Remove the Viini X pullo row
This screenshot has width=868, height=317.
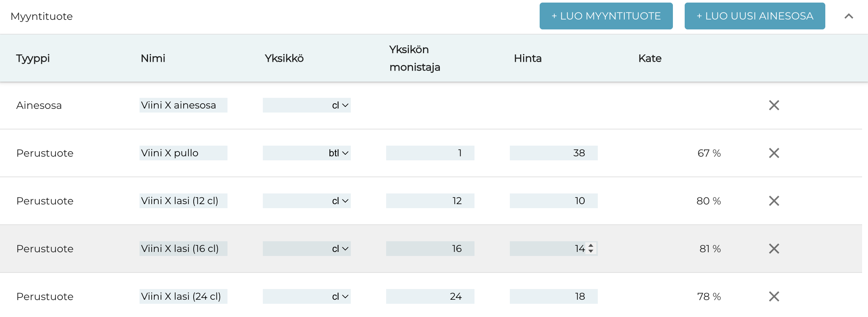pyautogui.click(x=774, y=153)
